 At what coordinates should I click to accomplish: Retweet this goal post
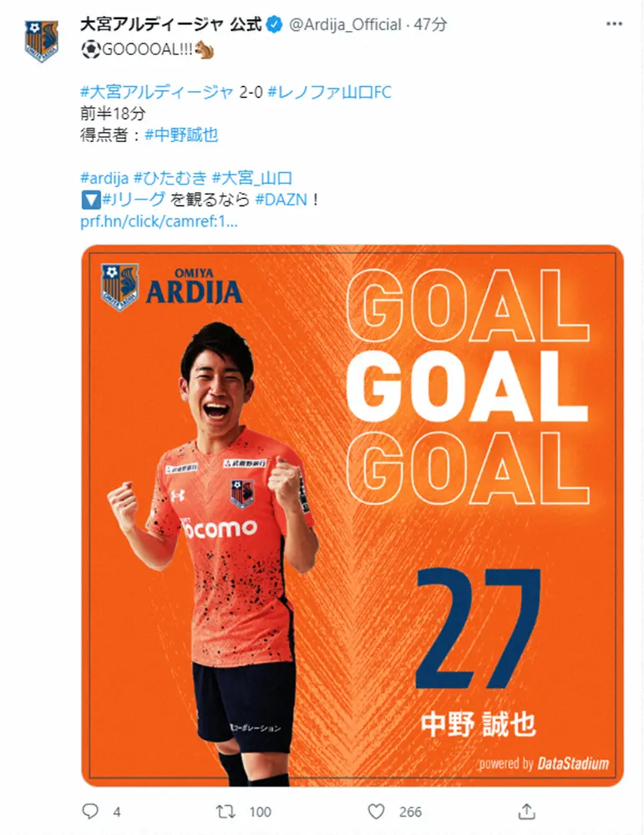(x=226, y=812)
